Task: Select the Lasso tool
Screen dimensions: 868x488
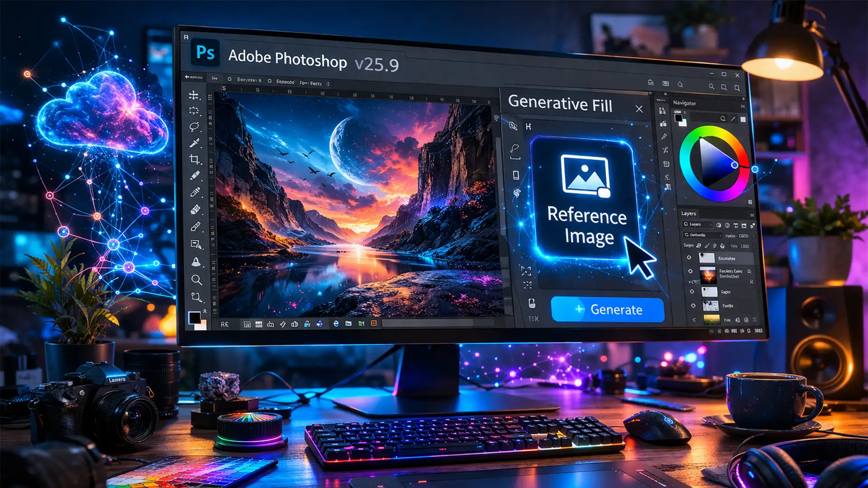Action: click(x=194, y=126)
